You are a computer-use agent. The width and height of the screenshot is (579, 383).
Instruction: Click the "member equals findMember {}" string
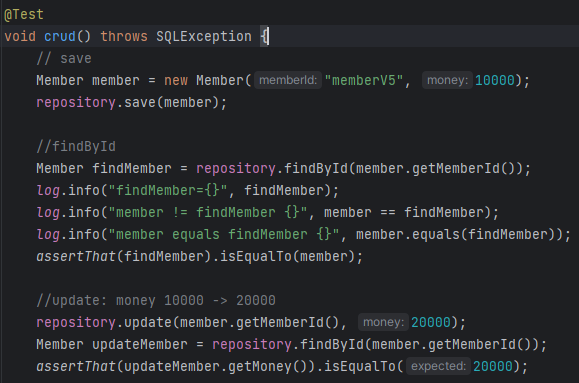coord(223,235)
